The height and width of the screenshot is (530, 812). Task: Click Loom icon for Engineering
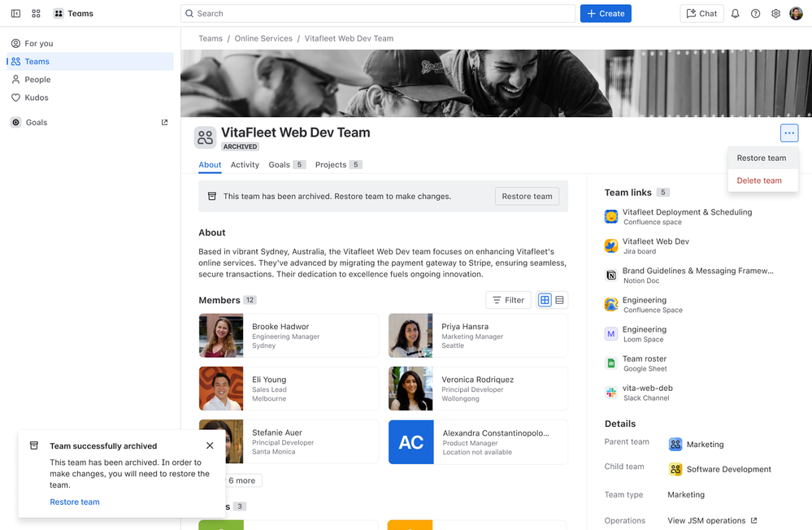coord(611,334)
